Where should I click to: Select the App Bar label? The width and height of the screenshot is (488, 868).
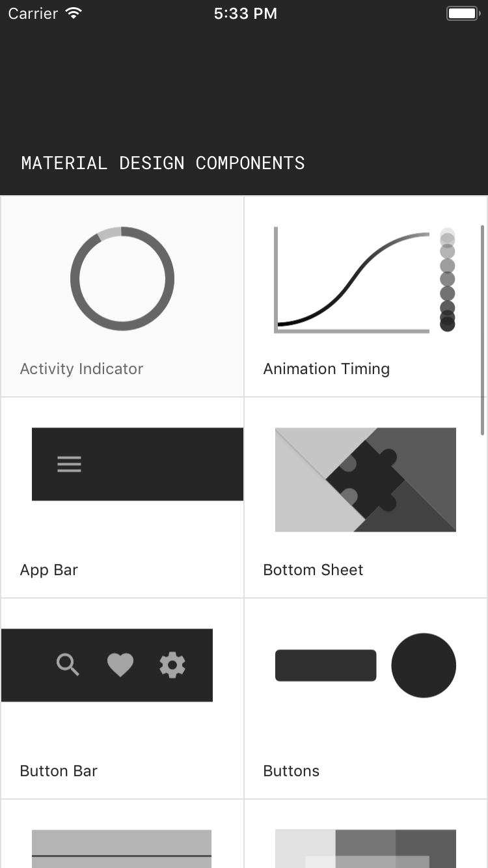[49, 570]
